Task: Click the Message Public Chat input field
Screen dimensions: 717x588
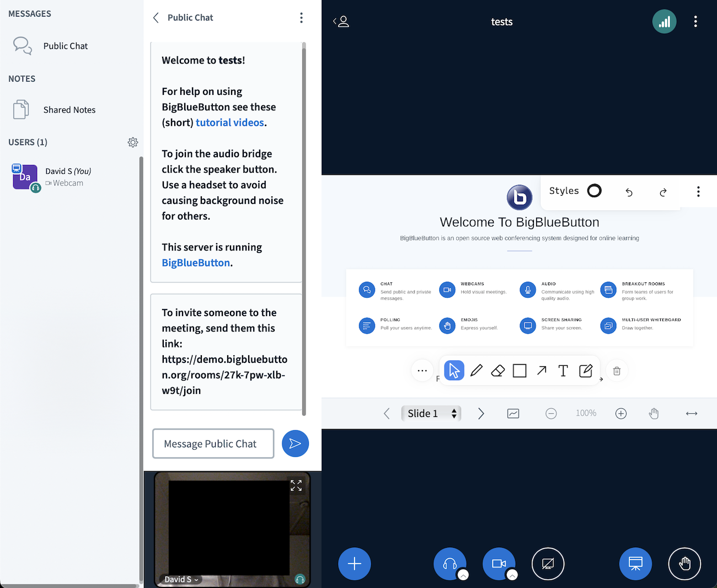Action: tap(213, 443)
